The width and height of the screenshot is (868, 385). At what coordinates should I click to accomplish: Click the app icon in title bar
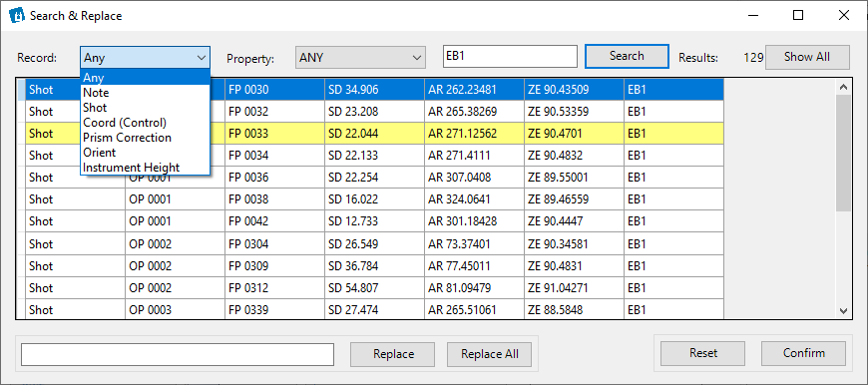[x=18, y=16]
